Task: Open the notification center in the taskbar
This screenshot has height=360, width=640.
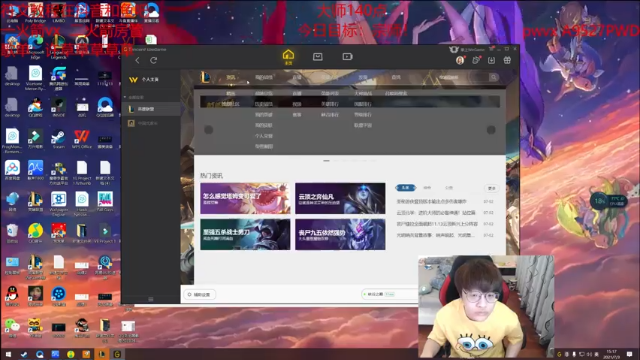Action: (630, 354)
